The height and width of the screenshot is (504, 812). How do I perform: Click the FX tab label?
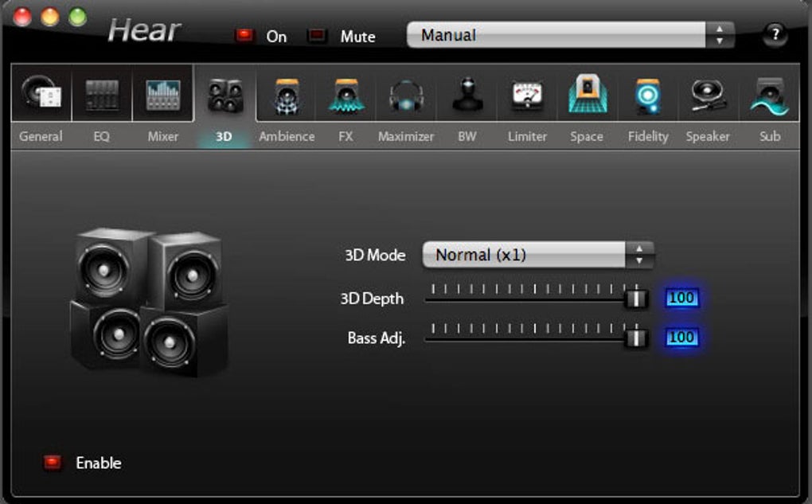pos(346,136)
